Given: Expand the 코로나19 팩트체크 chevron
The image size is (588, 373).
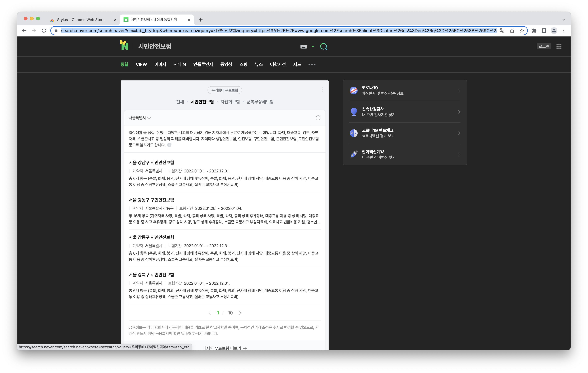Looking at the screenshot, I should (x=459, y=133).
